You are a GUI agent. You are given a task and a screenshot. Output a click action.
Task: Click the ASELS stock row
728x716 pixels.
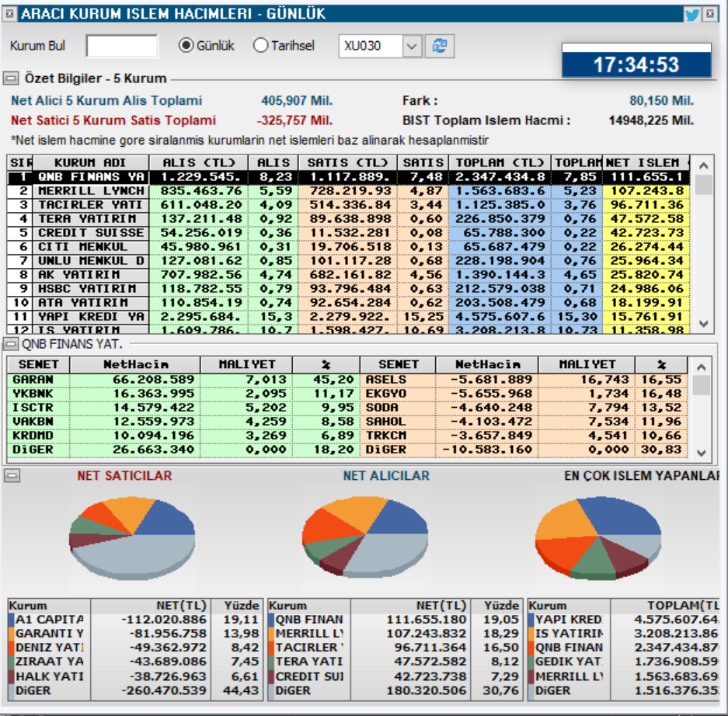coord(524,380)
